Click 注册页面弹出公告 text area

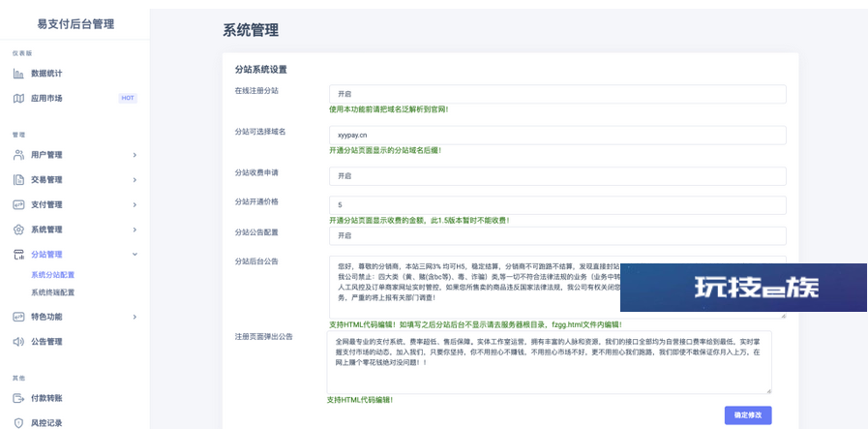549,362
